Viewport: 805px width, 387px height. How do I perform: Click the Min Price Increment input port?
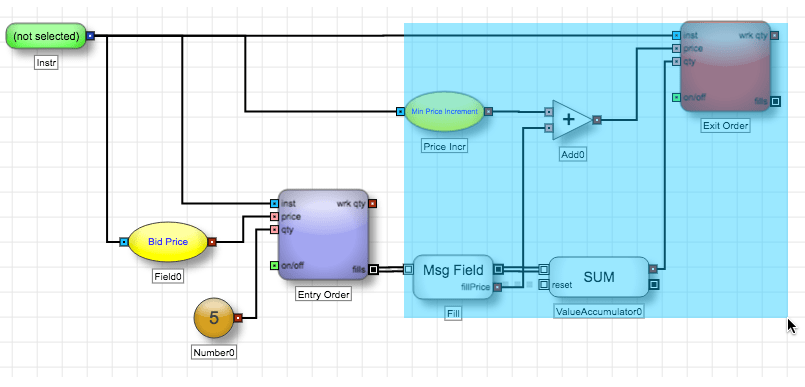[x=400, y=111]
